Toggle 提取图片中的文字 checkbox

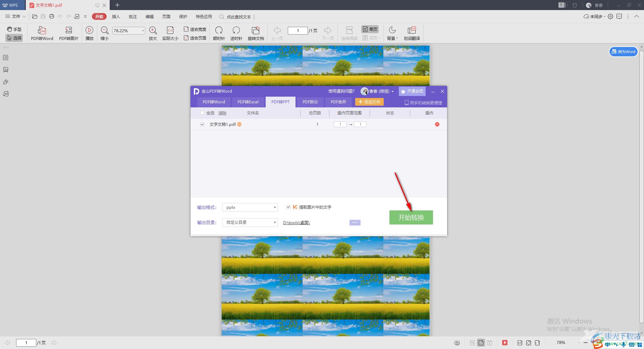(x=288, y=207)
